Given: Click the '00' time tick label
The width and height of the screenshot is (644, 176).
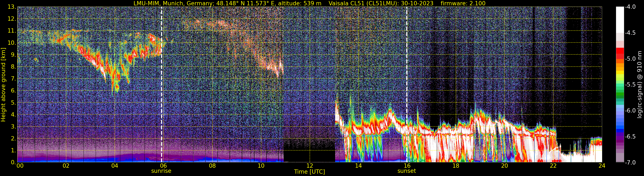Looking at the screenshot, I should [20, 166].
